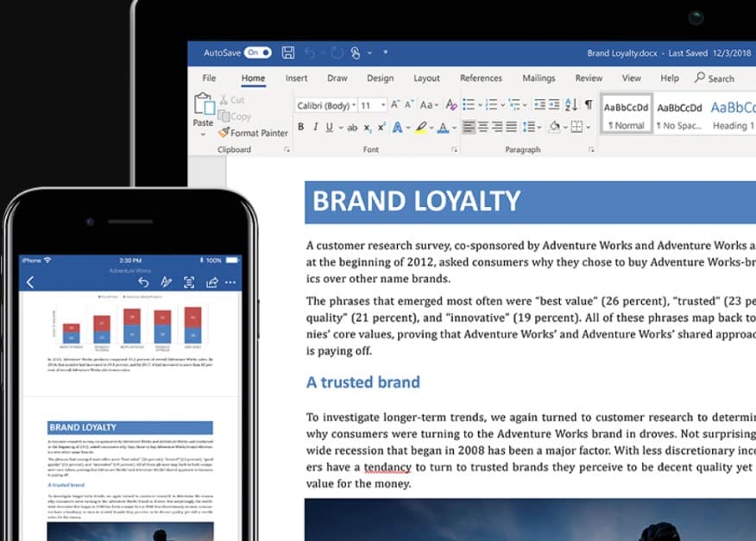Tap the back chevron in phone Word app
This screenshot has height=541, width=756.
click(x=30, y=282)
